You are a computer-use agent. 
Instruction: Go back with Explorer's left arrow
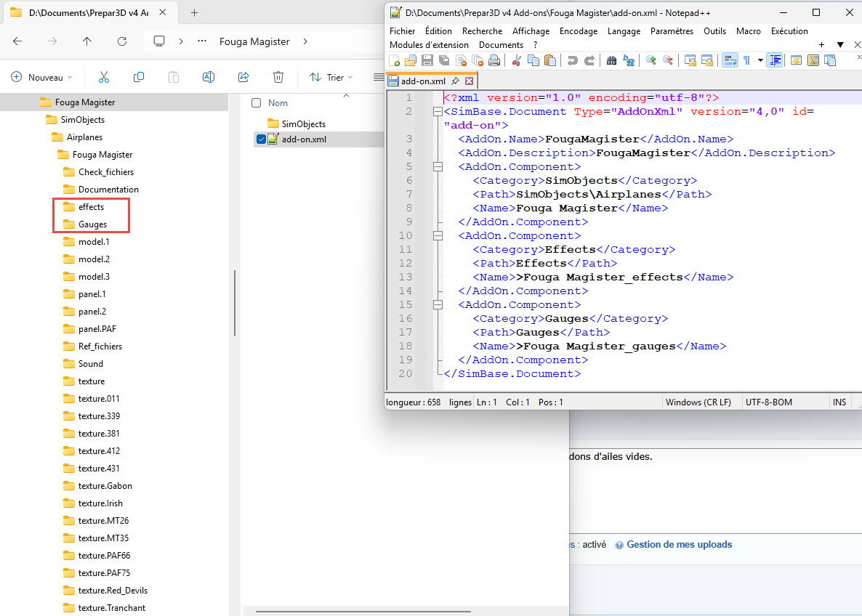pos(17,41)
